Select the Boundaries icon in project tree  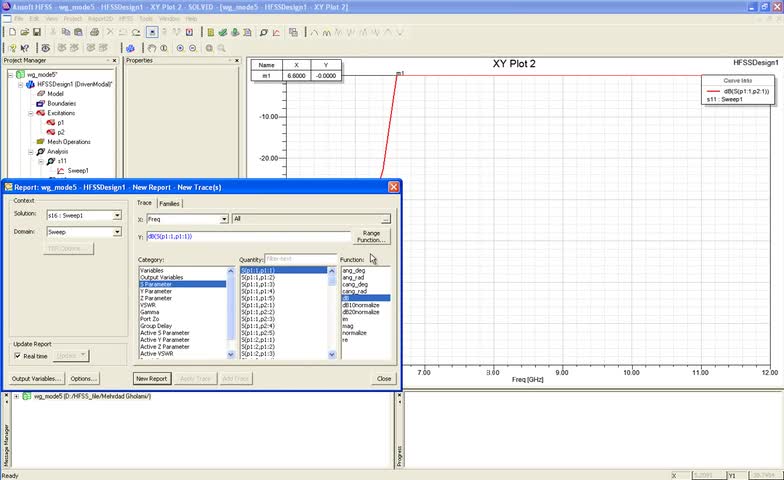(x=41, y=103)
